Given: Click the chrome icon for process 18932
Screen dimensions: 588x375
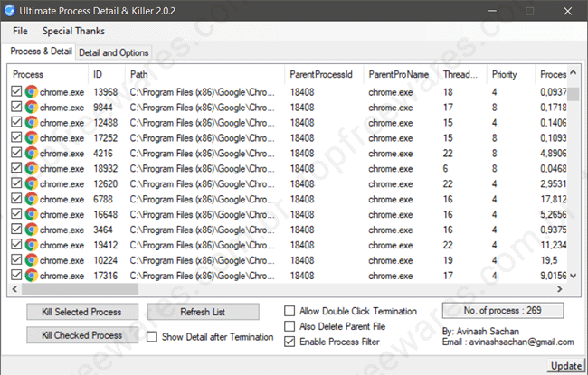Looking at the screenshot, I should pyautogui.click(x=32, y=169).
